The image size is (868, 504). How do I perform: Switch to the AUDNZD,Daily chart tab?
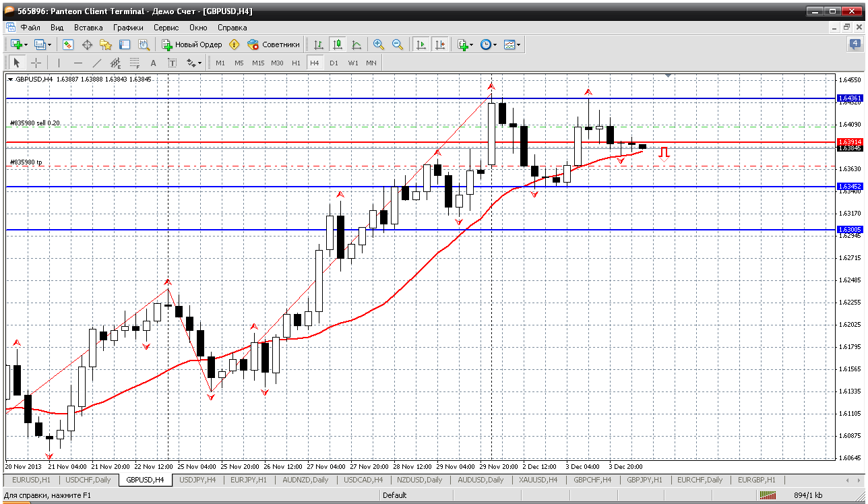pyautogui.click(x=306, y=480)
